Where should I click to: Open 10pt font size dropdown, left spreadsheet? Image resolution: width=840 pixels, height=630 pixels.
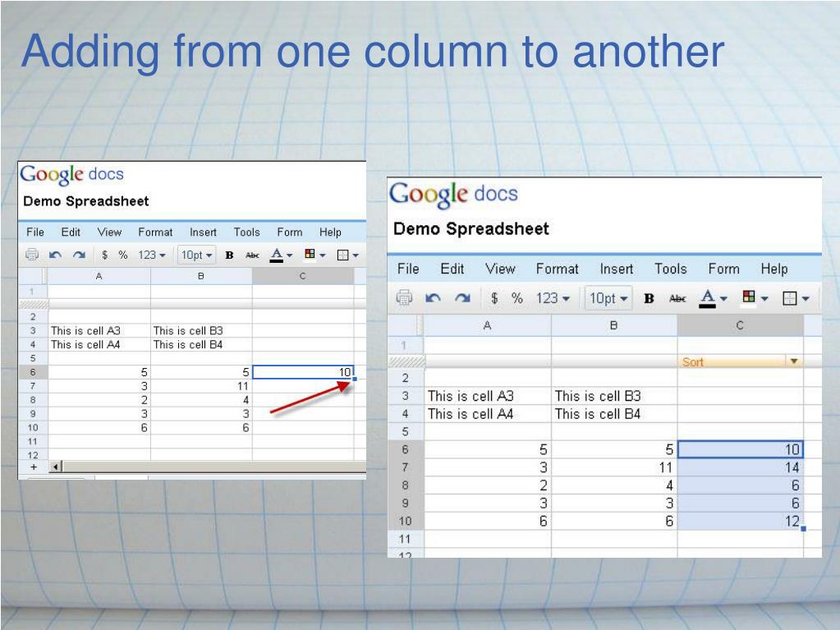coord(196,255)
